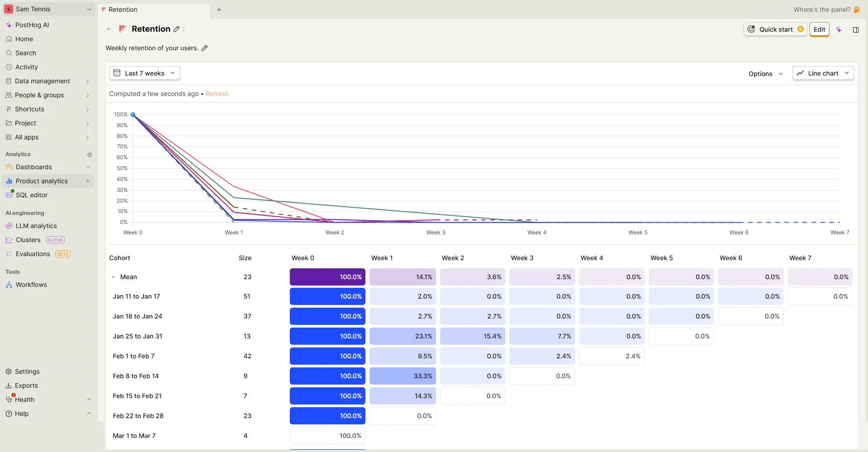Click the Refresh link

point(217,94)
